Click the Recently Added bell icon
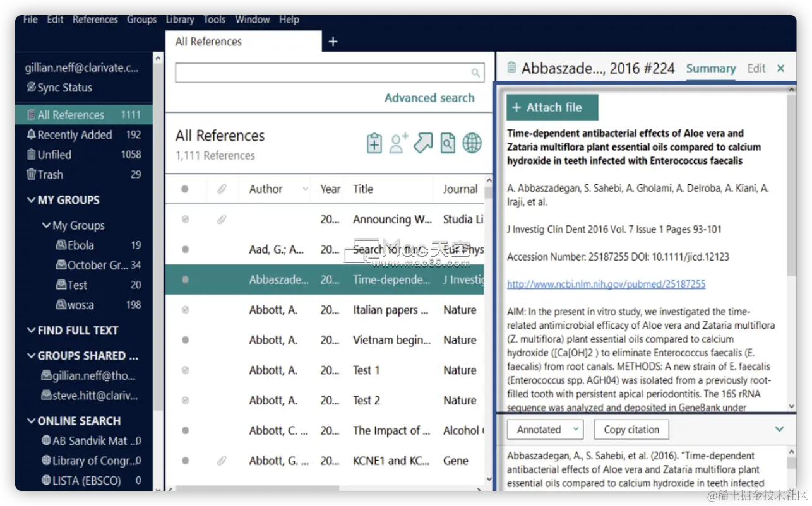812x506 pixels. point(31,134)
